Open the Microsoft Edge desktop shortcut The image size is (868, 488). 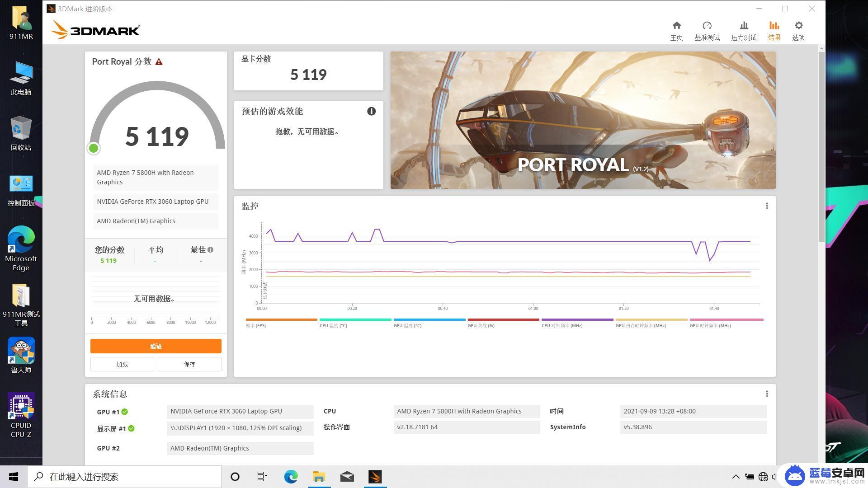tap(21, 249)
